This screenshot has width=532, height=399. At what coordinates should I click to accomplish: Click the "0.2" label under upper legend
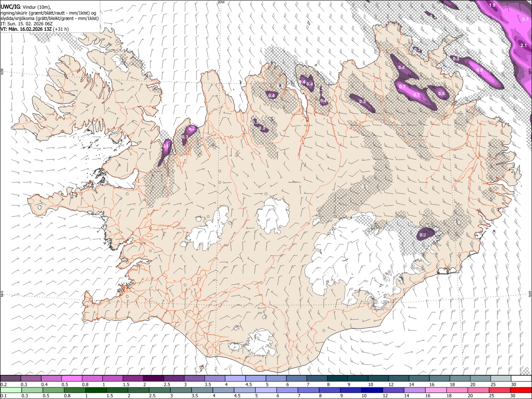(3, 384)
